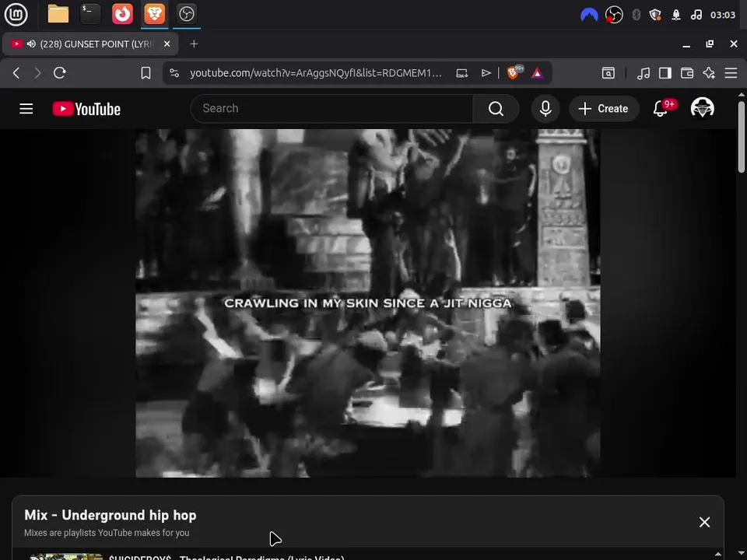Viewport: 747px width, 560px height.
Task: Go to YouTube home via logo
Action: pos(86,109)
